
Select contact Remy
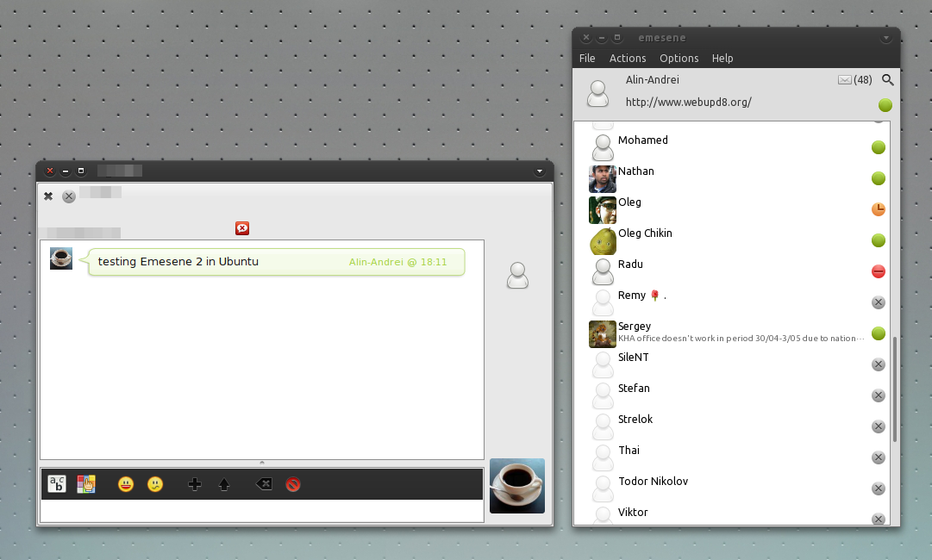click(732, 302)
